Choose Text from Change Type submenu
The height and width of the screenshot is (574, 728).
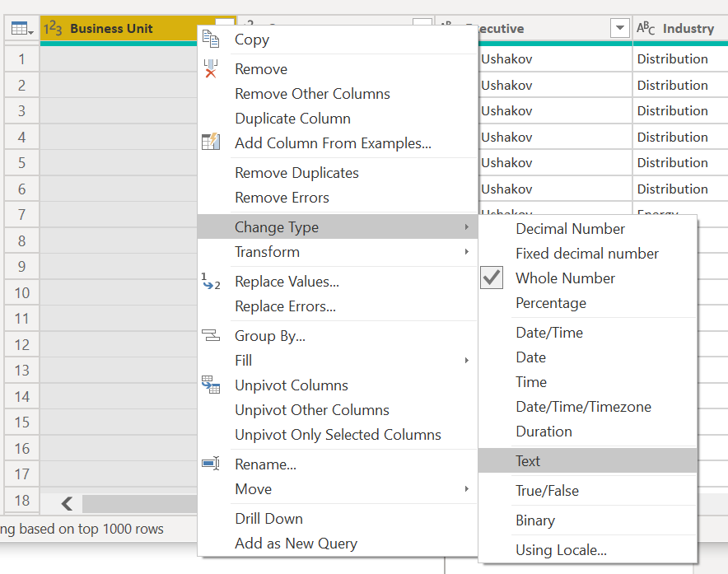point(528,461)
